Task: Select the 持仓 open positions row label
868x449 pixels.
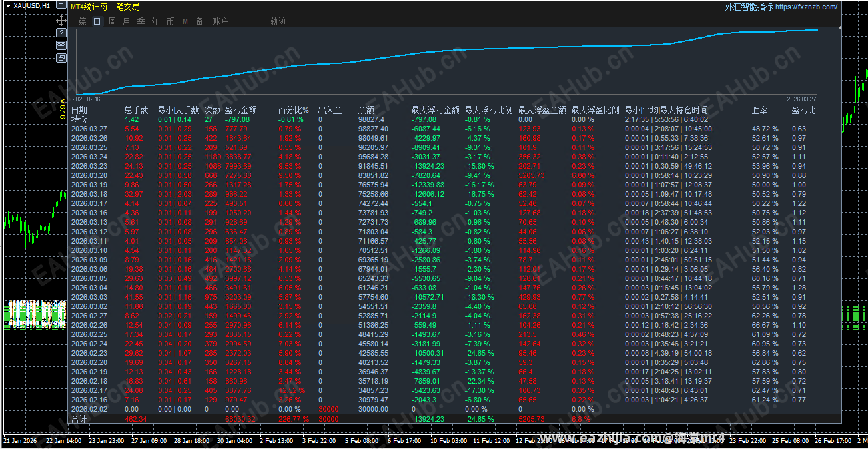Action: [x=79, y=119]
